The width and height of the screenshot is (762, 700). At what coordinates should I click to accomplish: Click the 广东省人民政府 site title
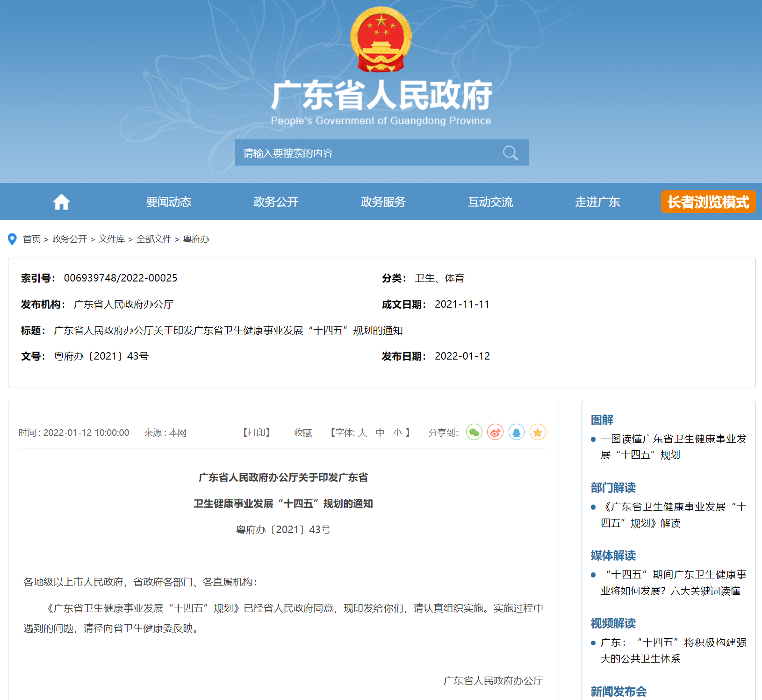point(381,95)
